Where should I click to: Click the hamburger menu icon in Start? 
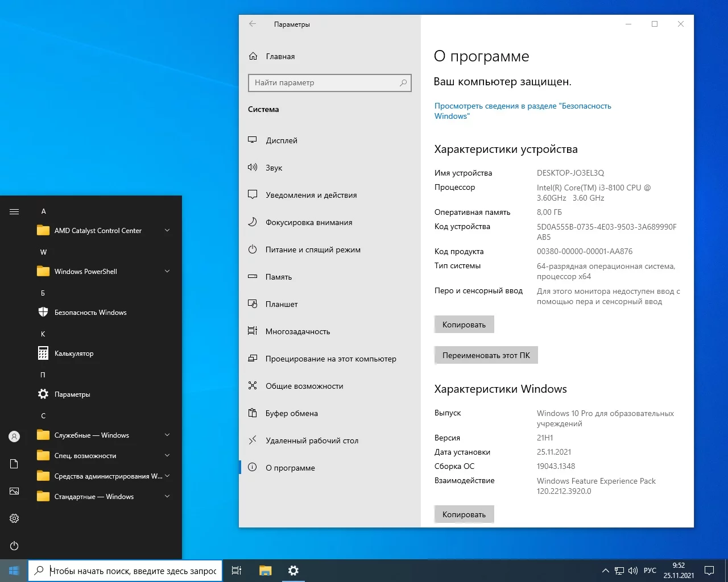pos(14,211)
